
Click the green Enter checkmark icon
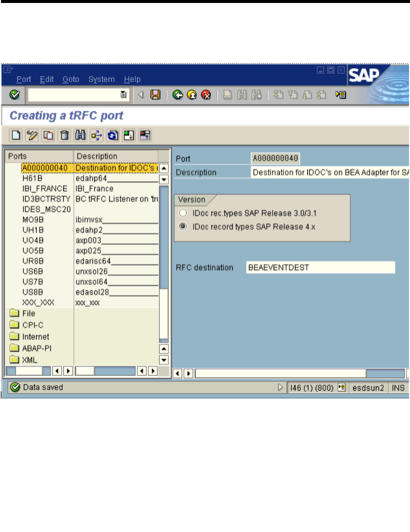tap(14, 94)
